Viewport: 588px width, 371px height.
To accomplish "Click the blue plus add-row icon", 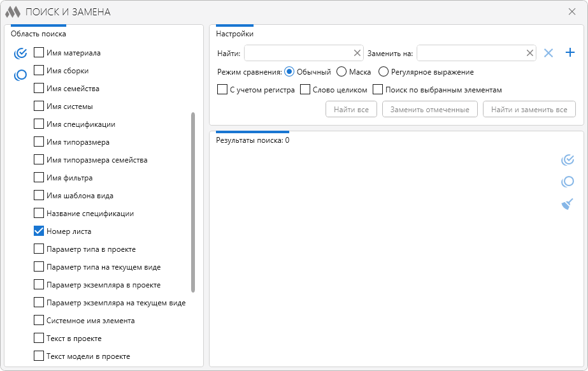I will tap(570, 53).
